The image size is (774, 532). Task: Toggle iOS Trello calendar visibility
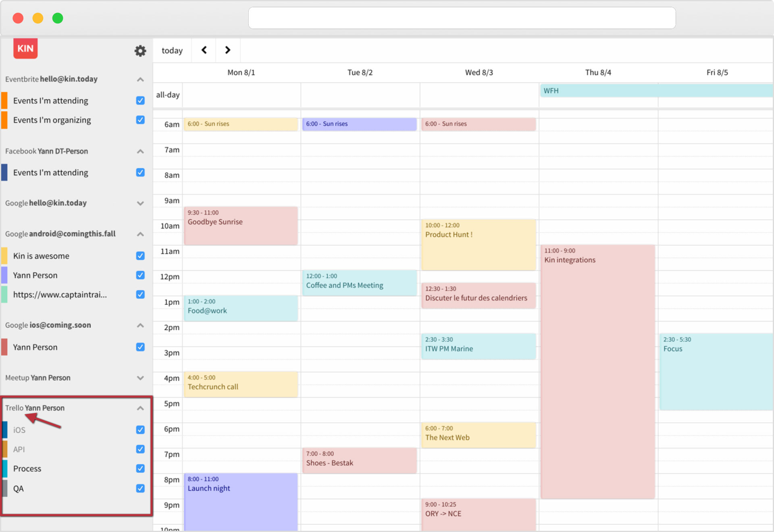(x=140, y=430)
